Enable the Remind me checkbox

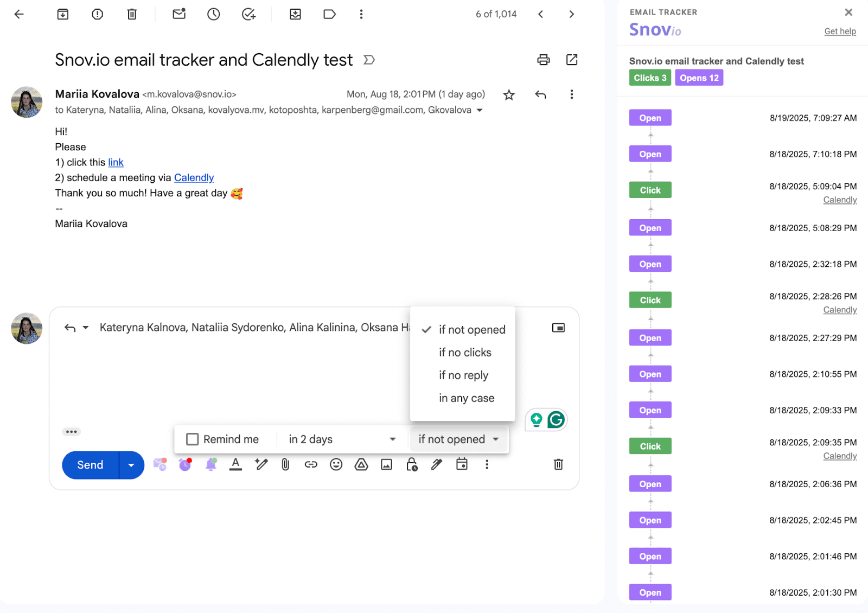(193, 439)
